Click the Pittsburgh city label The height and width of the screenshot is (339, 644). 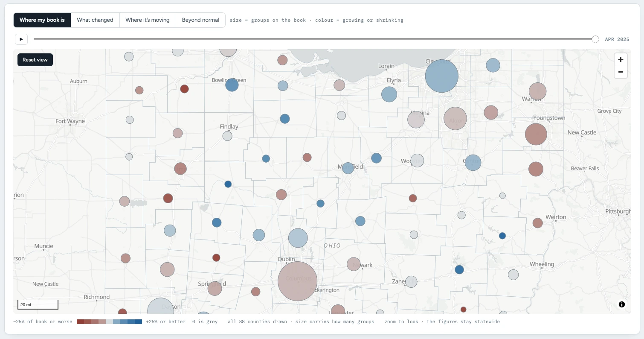(618, 212)
